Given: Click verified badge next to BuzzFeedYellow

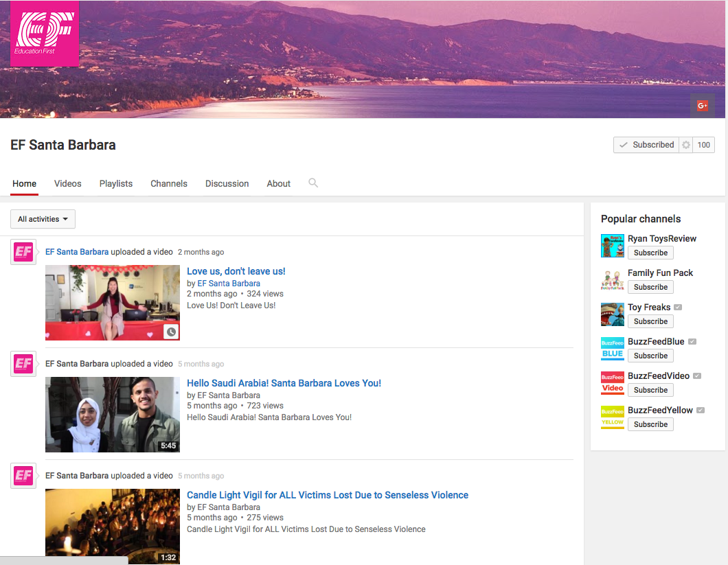Looking at the screenshot, I should coord(701,411).
